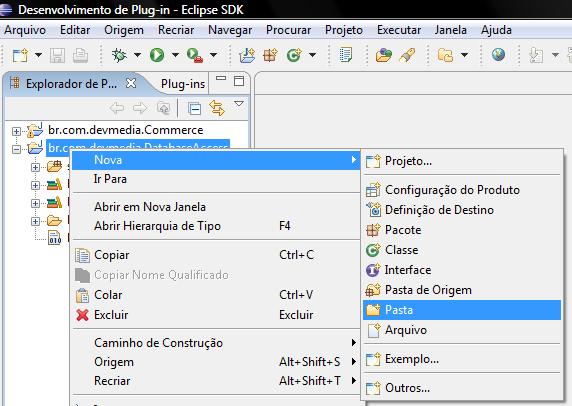Click the globe web browser icon

point(498,55)
